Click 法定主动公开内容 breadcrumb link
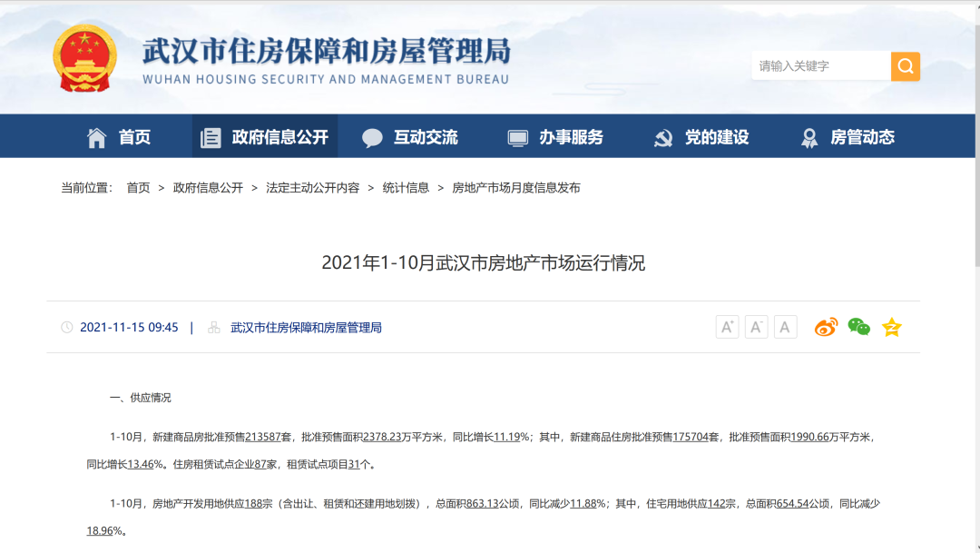The width and height of the screenshot is (980, 553). pyautogui.click(x=312, y=188)
